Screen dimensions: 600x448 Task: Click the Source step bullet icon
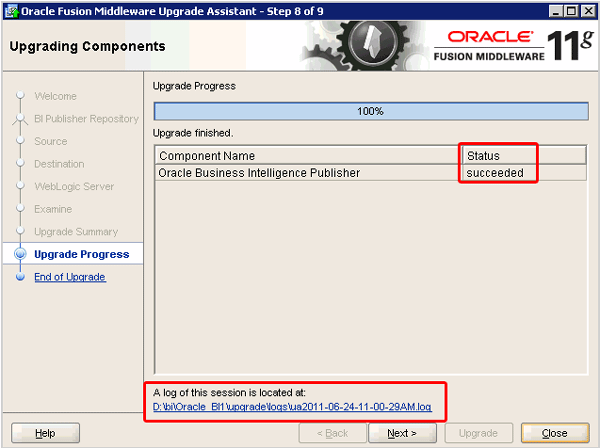click(20, 140)
